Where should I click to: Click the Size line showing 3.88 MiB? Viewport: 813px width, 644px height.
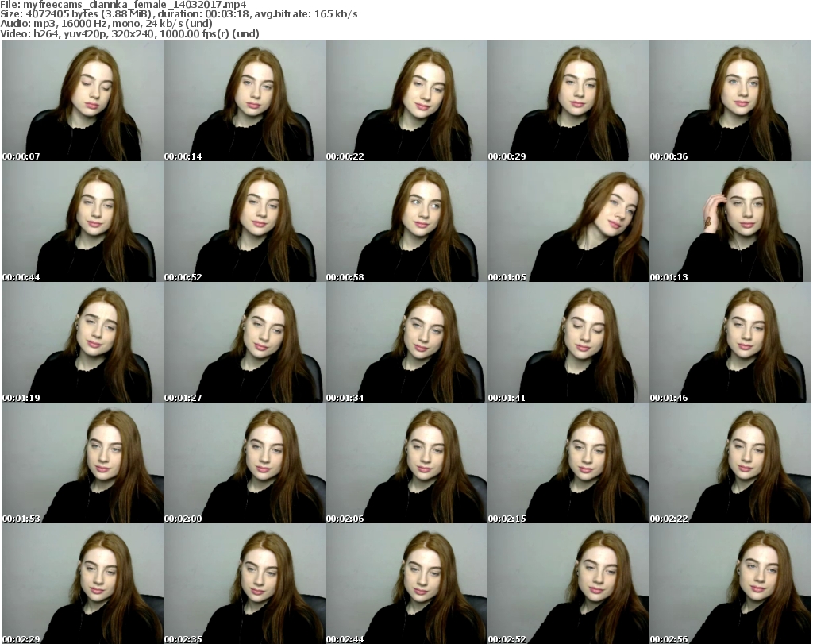click(x=179, y=14)
